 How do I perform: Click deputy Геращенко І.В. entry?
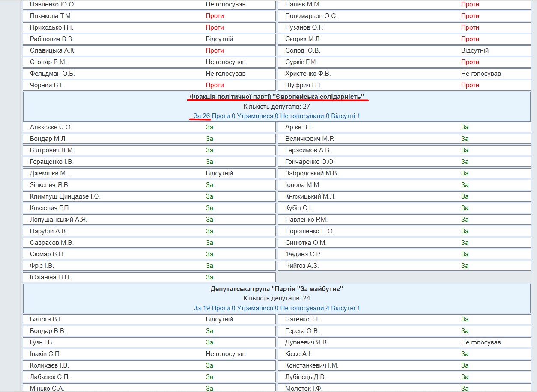149,162
